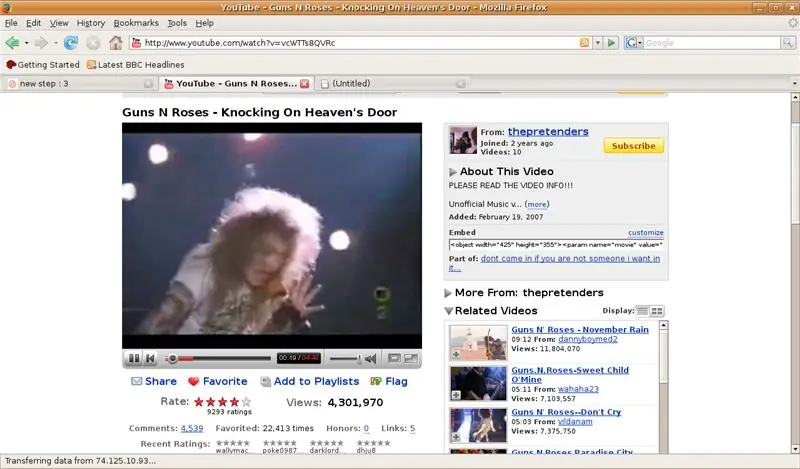This screenshot has height=469, width=800.
Task: Open thepretenders profile link
Action: coord(548,132)
